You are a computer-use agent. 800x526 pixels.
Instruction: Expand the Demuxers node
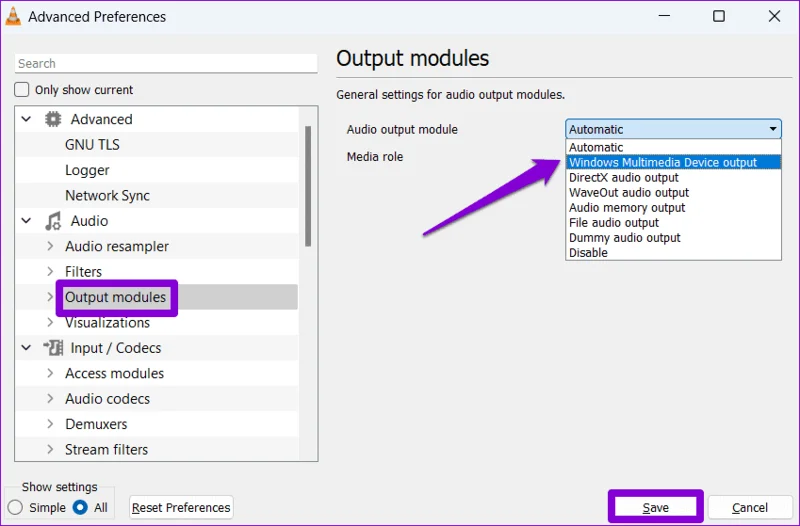(x=50, y=424)
